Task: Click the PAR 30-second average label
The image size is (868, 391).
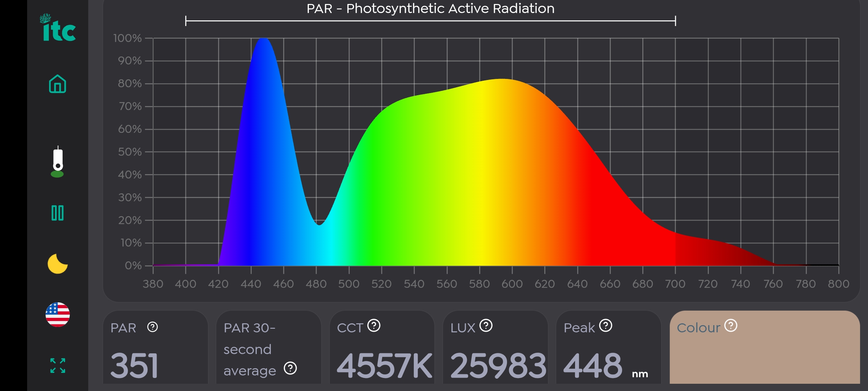Action: [x=250, y=349]
